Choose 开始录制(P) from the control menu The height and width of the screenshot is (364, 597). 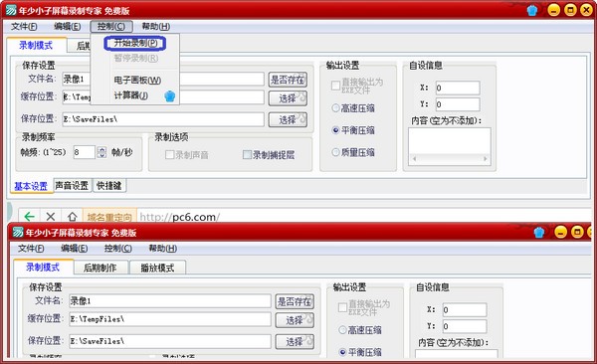135,43
